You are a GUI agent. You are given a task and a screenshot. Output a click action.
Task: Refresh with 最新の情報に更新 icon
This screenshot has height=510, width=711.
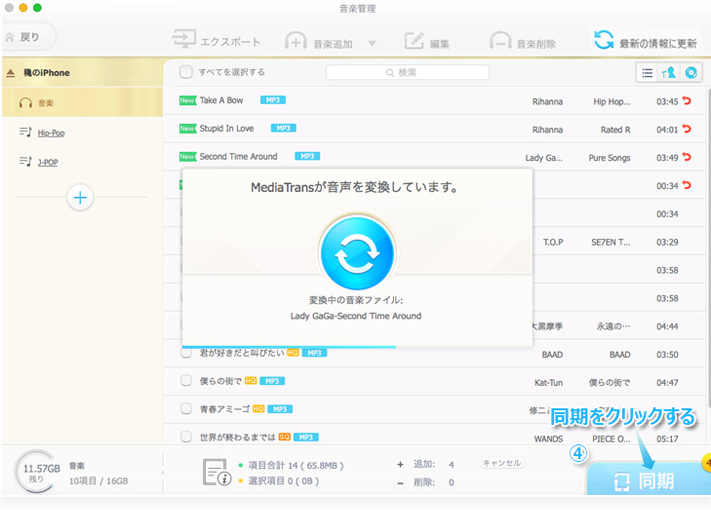coord(604,39)
